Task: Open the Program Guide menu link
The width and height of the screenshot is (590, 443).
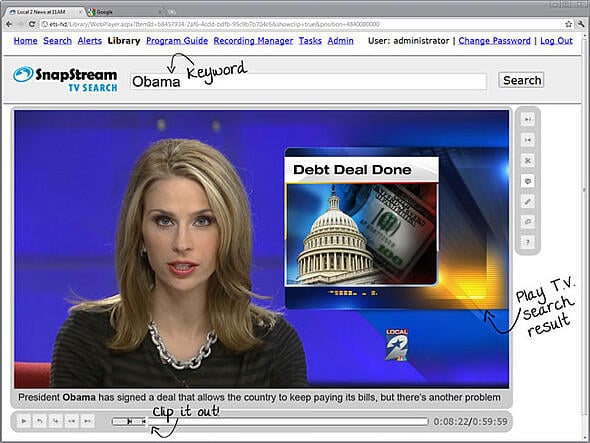Action: click(177, 41)
